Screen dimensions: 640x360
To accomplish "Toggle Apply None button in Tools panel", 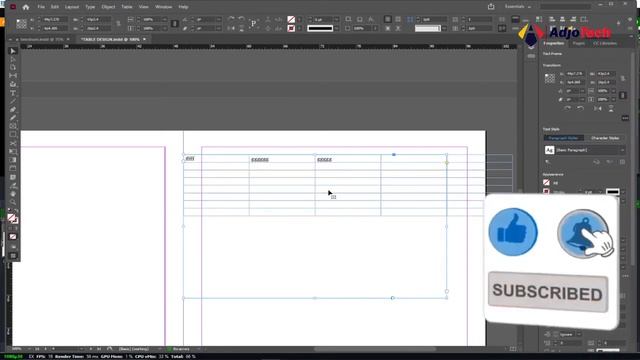I will 13,237.
